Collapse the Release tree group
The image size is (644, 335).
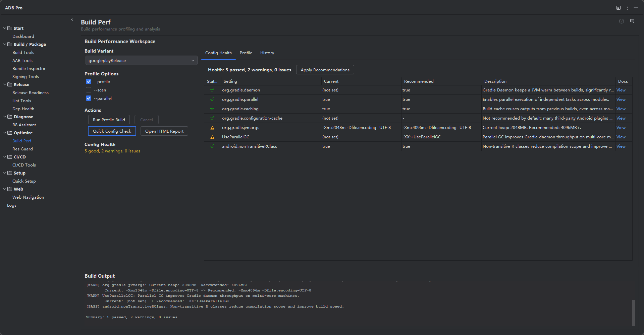point(5,84)
